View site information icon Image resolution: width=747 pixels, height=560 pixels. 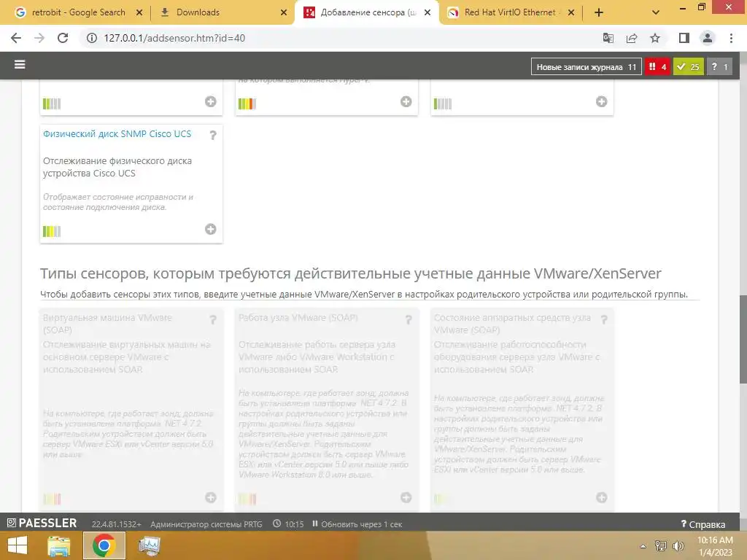(x=91, y=38)
